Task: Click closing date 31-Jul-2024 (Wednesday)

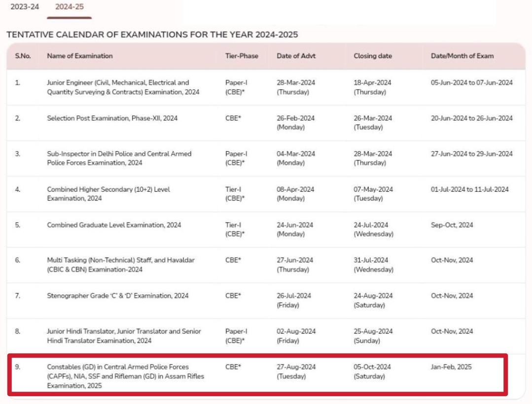Action: 374,265
